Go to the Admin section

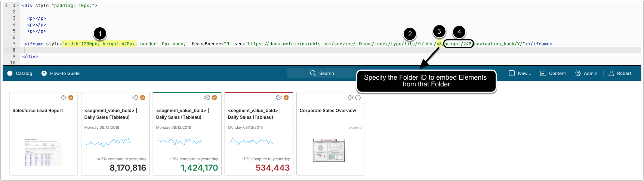coord(586,73)
